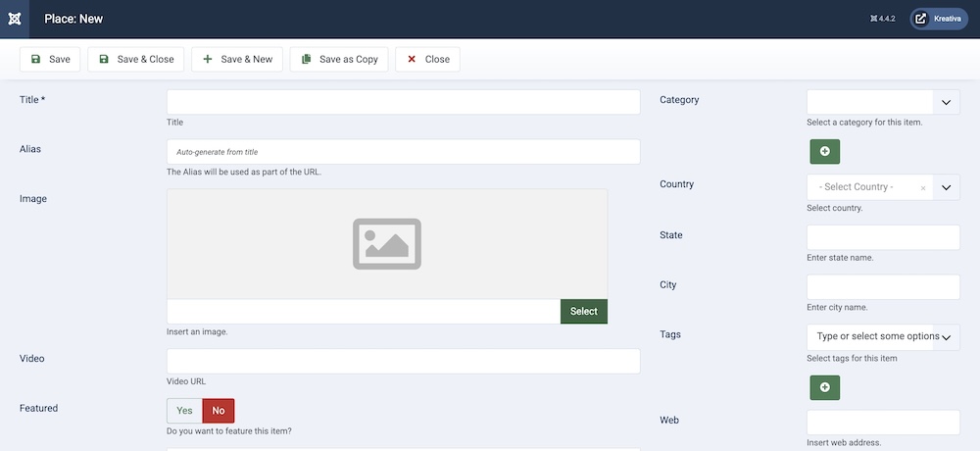Set Featured toggle to No
Image resolution: width=980 pixels, height=451 pixels.
pos(219,411)
